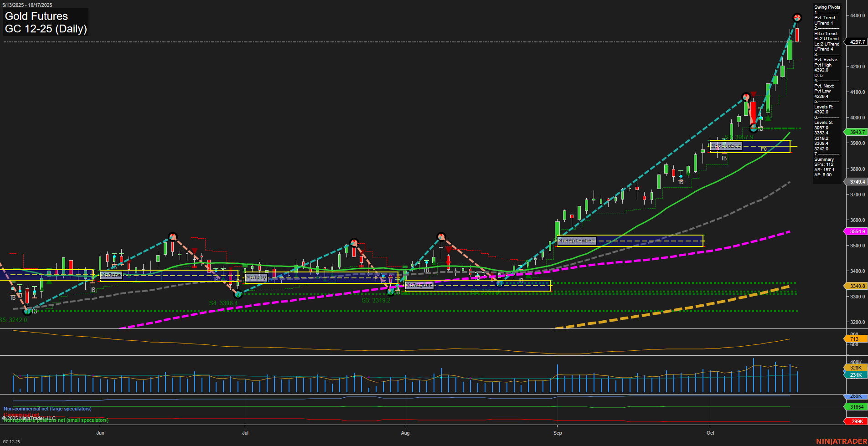
Task: Select the pivot low circle near S4: 3308.4
Action: (238, 294)
